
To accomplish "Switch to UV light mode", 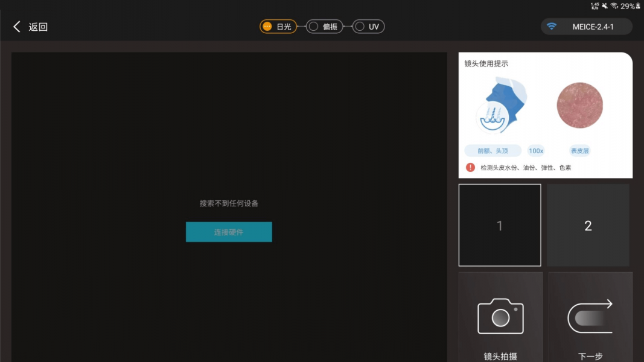I will [x=368, y=27].
